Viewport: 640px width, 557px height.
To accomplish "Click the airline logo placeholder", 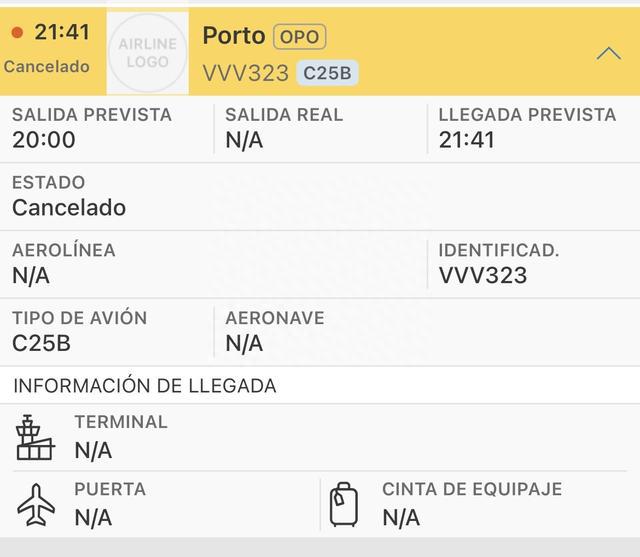I will pos(147,52).
